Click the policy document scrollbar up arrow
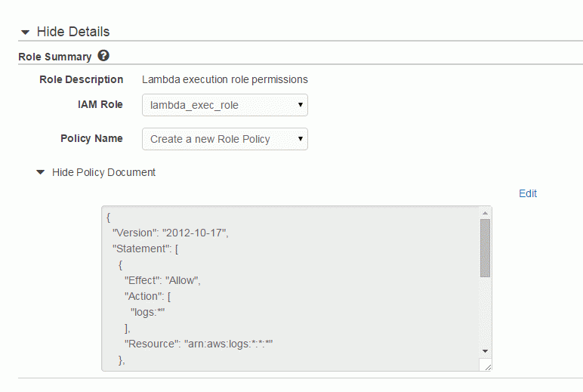583x392 pixels. point(485,213)
